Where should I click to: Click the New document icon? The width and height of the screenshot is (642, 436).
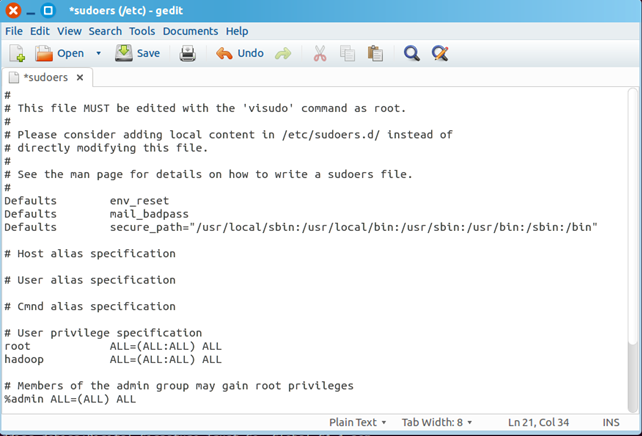(16, 53)
